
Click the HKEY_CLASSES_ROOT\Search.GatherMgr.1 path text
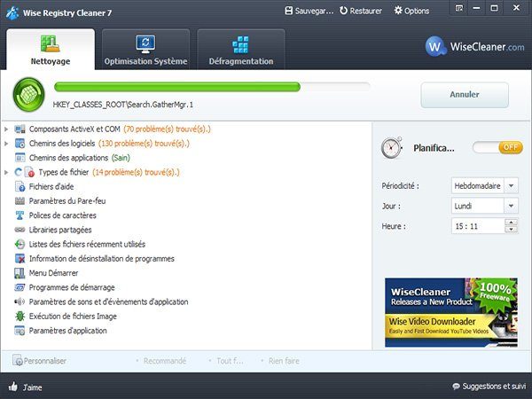point(123,105)
